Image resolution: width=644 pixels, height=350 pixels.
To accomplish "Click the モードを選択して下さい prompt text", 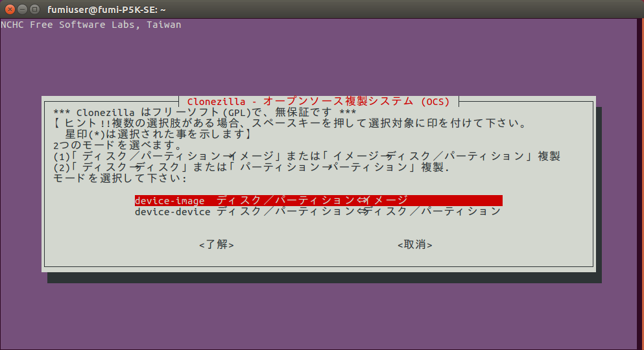I will (x=120, y=178).
